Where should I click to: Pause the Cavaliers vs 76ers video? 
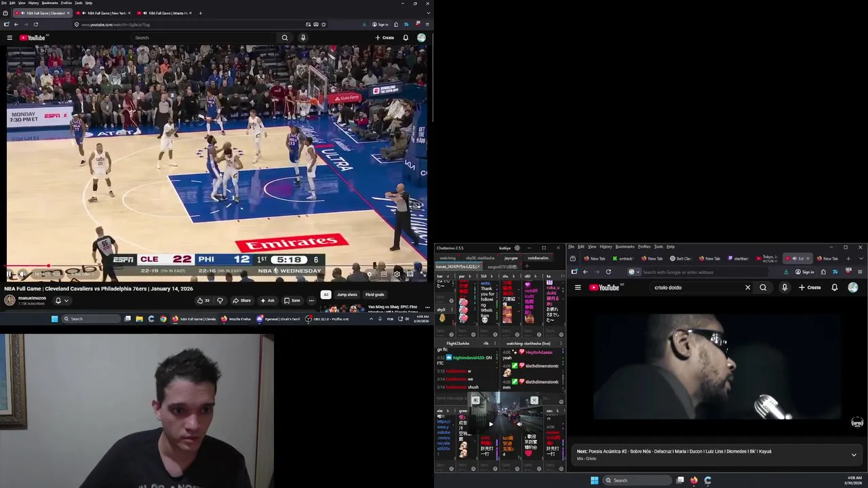tap(10, 274)
